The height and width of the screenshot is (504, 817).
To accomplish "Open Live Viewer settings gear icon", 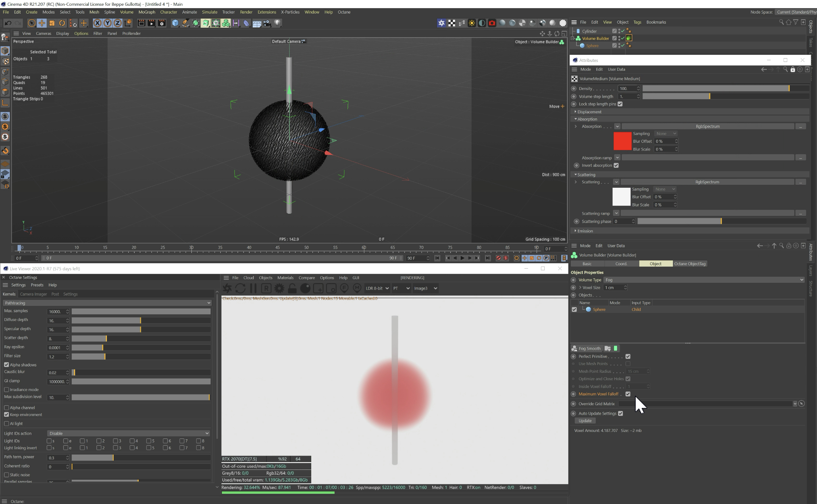I will click(x=279, y=288).
